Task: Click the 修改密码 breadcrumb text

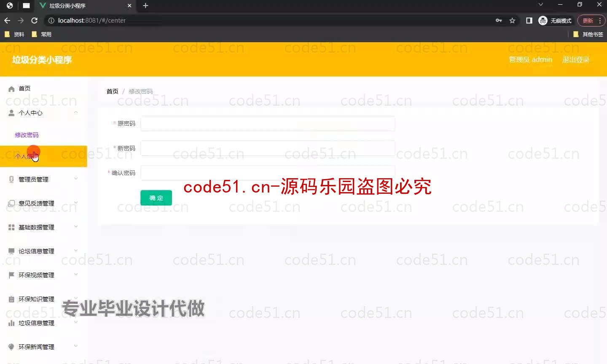Action: pyautogui.click(x=141, y=91)
